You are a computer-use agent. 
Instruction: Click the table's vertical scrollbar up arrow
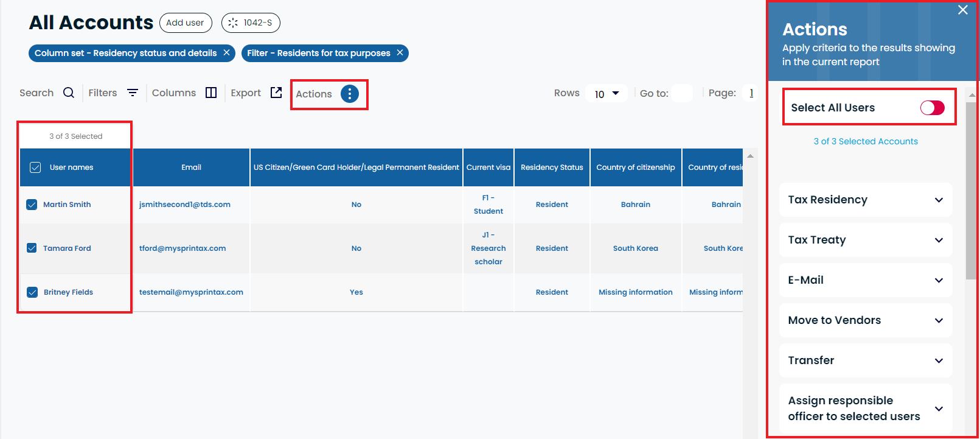pos(750,156)
